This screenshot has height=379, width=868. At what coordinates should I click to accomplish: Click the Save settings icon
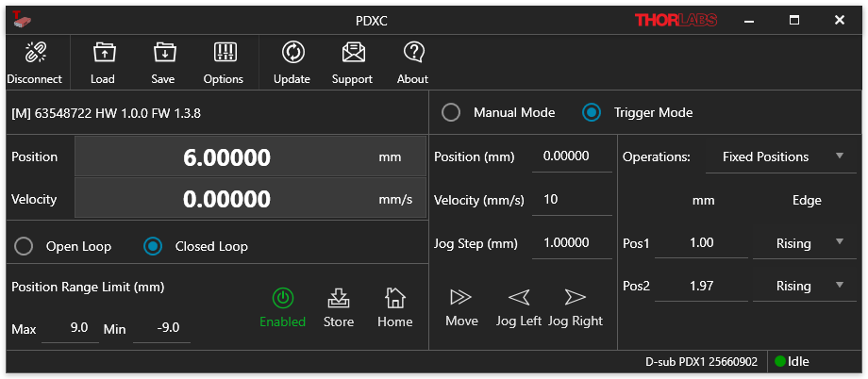tap(163, 53)
